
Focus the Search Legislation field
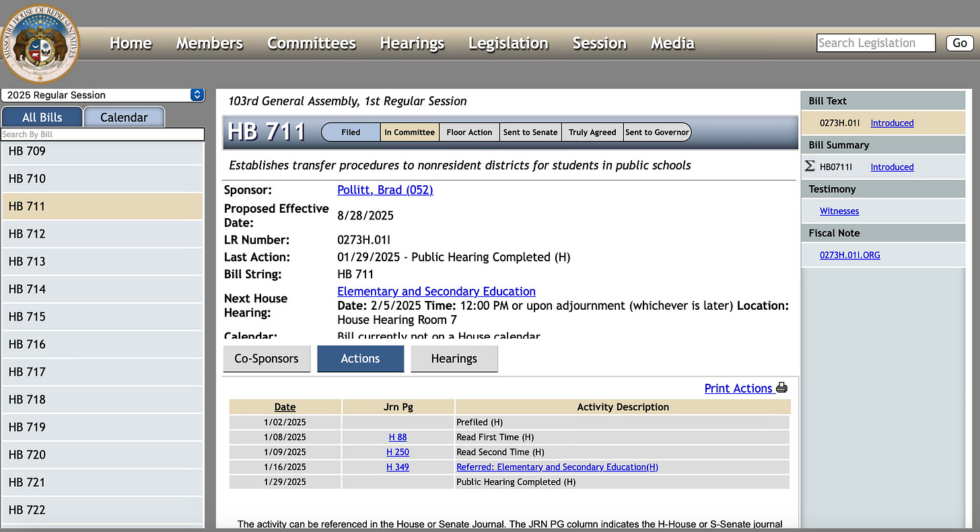(876, 43)
